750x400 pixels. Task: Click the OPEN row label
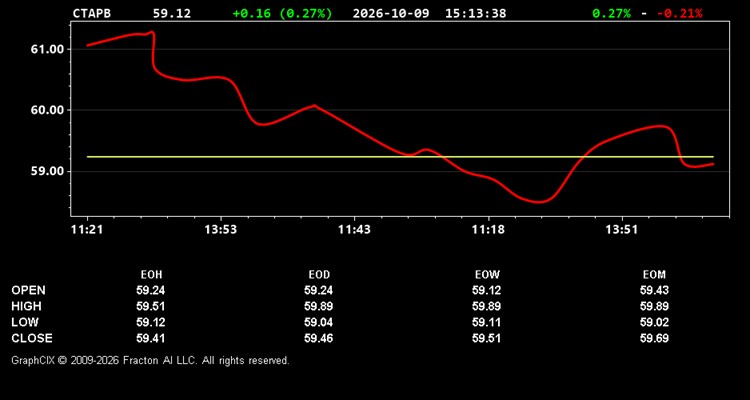tap(28, 290)
